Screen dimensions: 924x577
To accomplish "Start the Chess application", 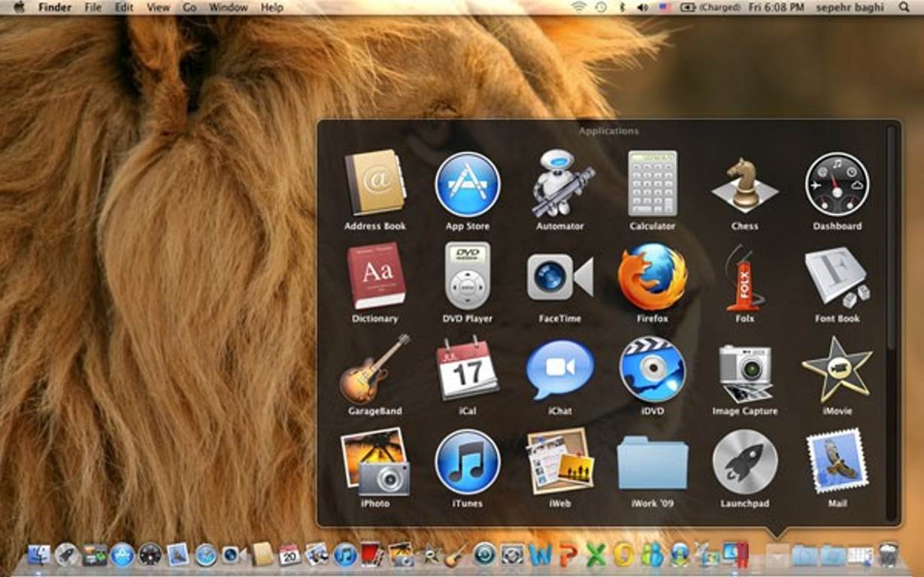I will 744,185.
